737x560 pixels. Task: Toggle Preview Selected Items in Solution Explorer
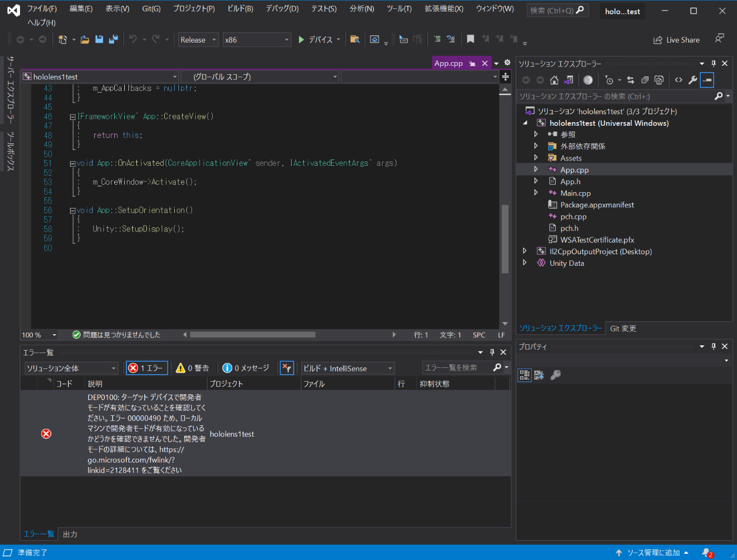[x=707, y=80]
